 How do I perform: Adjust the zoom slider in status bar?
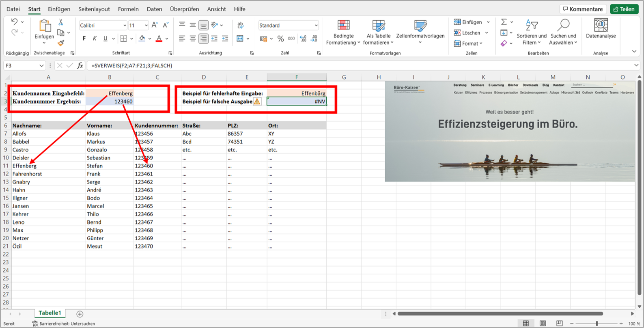(596, 324)
